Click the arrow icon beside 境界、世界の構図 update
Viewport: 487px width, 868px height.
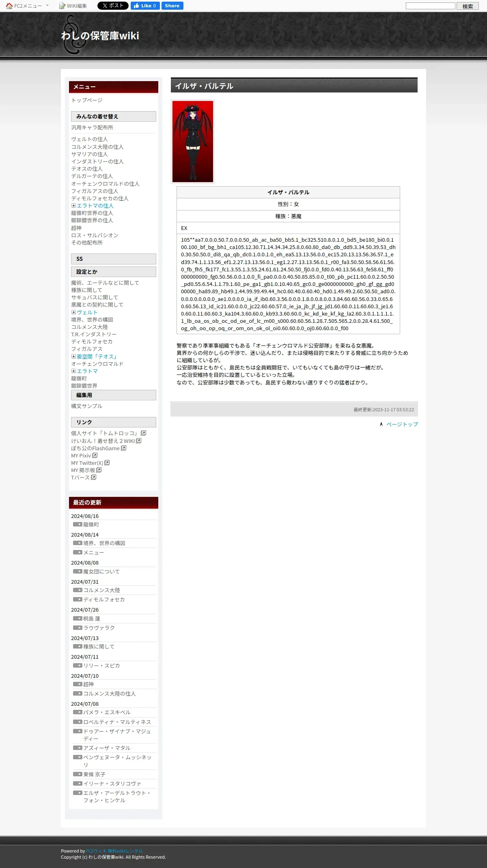coord(78,543)
